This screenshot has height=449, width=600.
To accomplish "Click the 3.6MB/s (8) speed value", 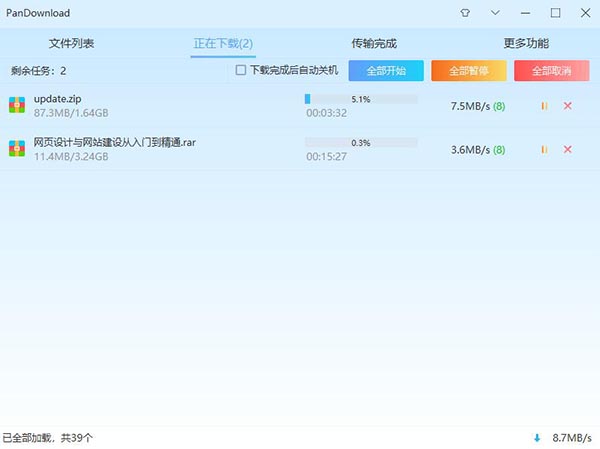I will tap(478, 150).
